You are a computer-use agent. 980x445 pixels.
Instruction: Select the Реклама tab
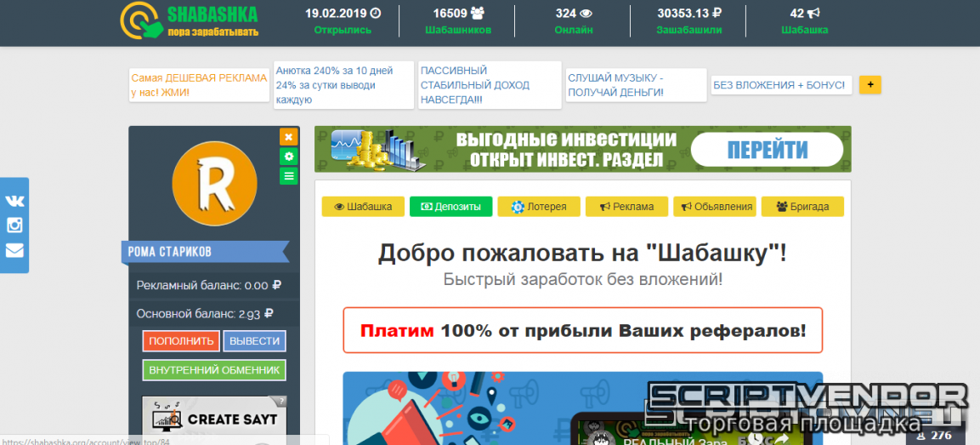tap(626, 207)
